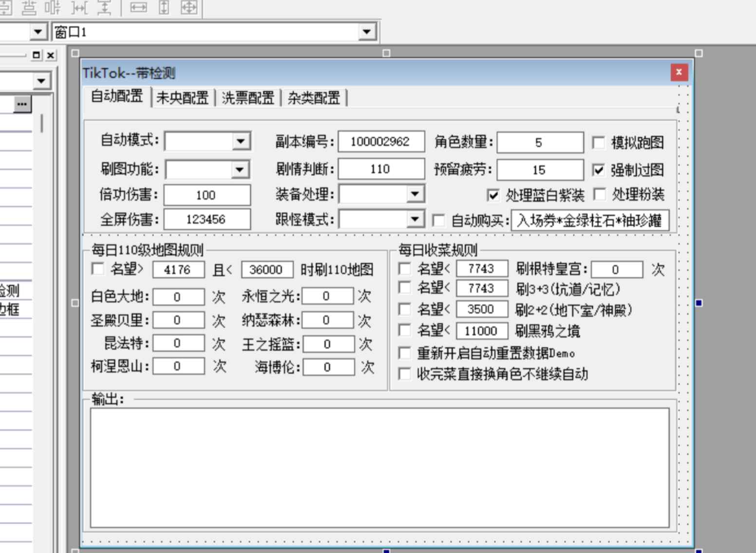Open the dropdown left of the 窗口1 combo
The width and height of the screenshot is (756, 553).
[x=38, y=32]
